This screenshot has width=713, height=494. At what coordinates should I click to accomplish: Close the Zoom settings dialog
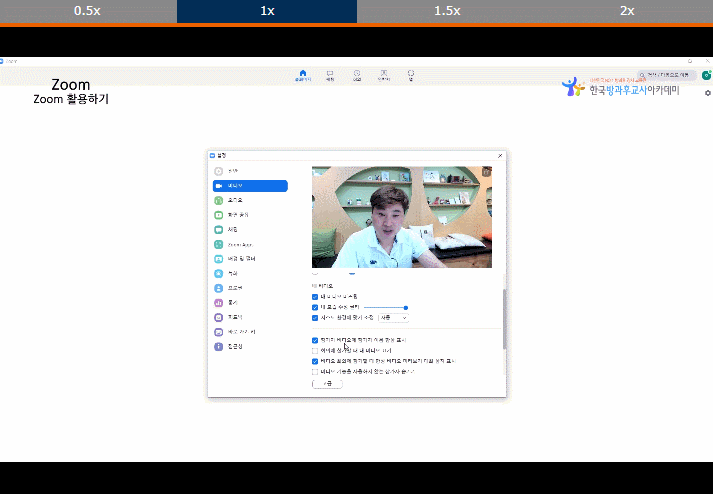(x=500, y=156)
